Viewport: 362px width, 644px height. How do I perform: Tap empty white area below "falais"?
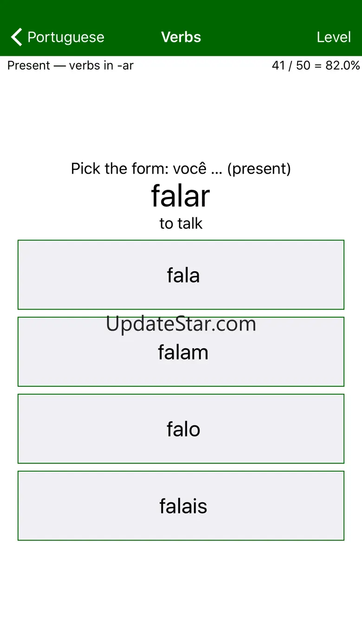tap(181, 590)
